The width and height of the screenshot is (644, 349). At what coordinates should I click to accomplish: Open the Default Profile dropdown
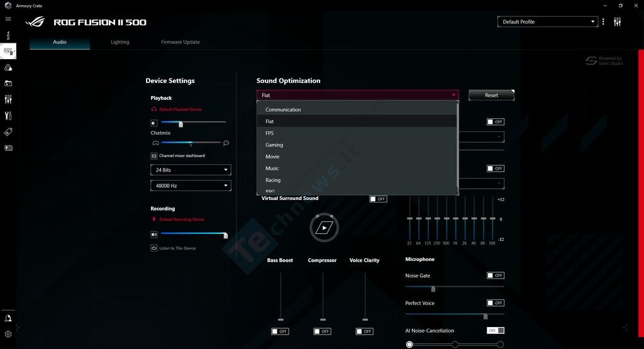[x=548, y=22]
